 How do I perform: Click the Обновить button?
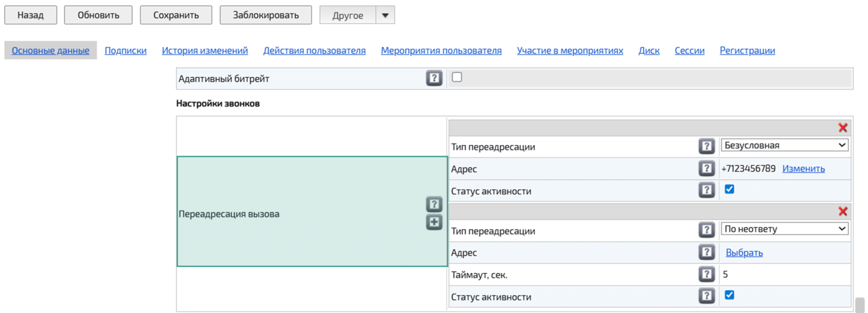tap(98, 15)
